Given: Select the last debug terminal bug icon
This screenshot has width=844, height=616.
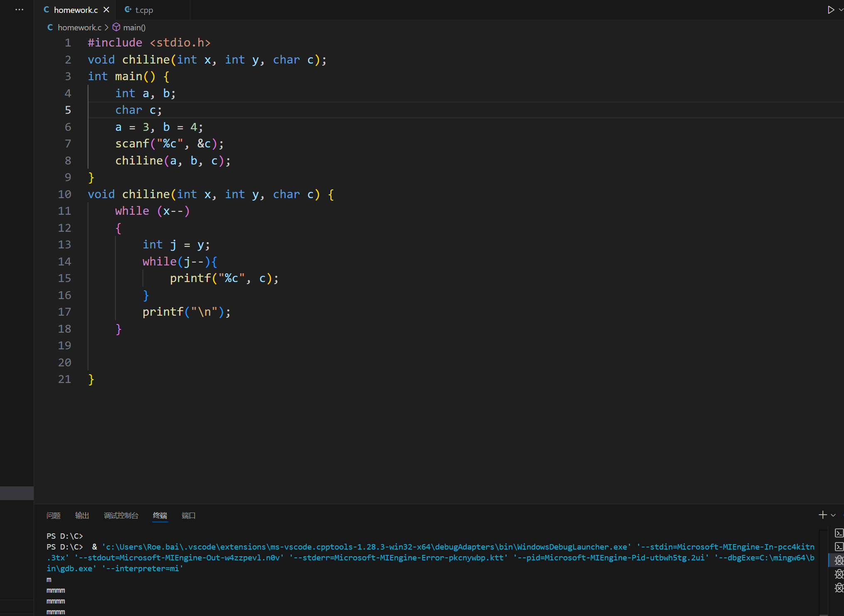Looking at the screenshot, I should pyautogui.click(x=839, y=588).
